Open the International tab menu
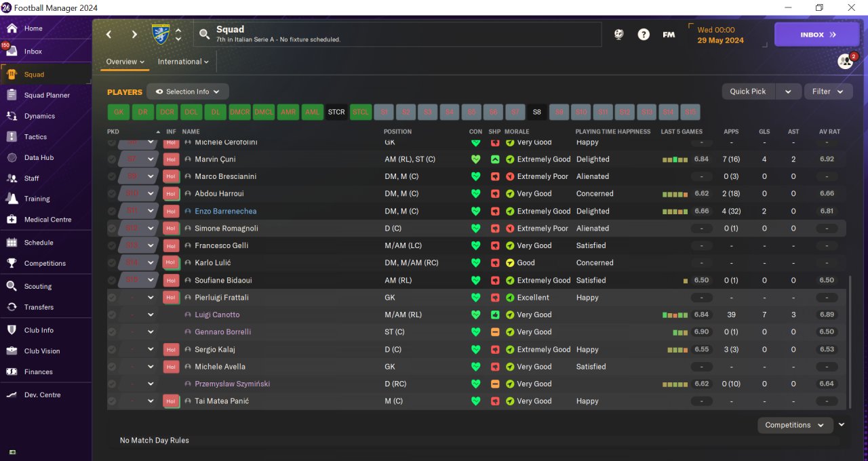 pyautogui.click(x=183, y=62)
